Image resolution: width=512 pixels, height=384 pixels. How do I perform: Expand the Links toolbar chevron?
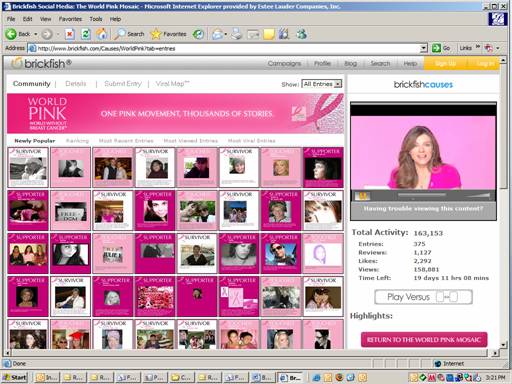(x=478, y=47)
